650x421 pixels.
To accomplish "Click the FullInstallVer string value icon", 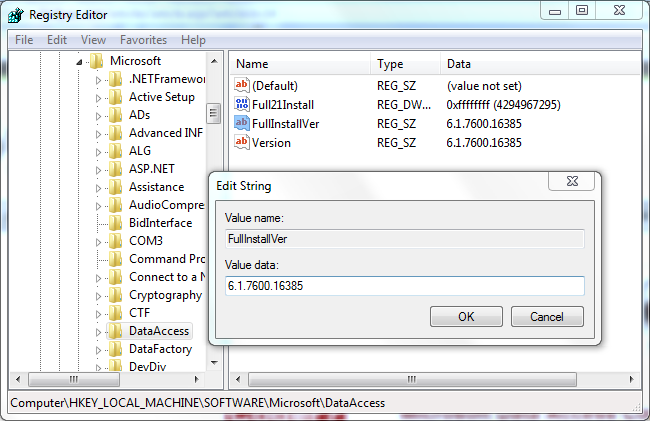I will pos(242,123).
